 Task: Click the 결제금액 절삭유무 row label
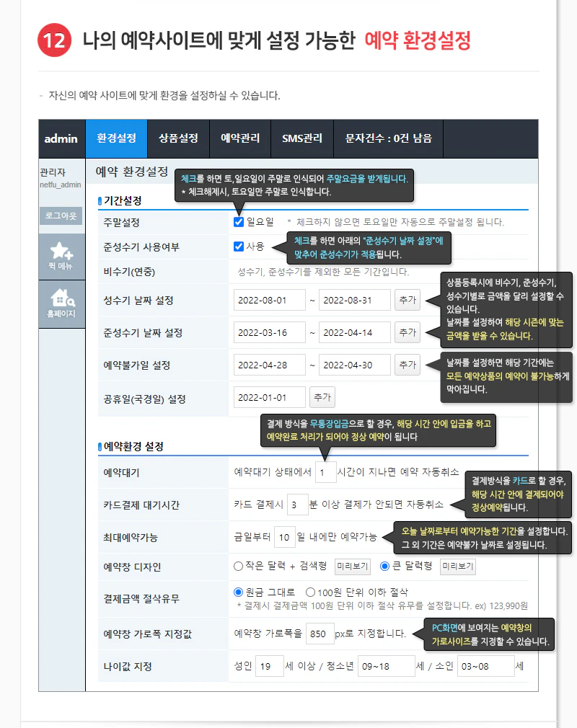tap(141, 598)
